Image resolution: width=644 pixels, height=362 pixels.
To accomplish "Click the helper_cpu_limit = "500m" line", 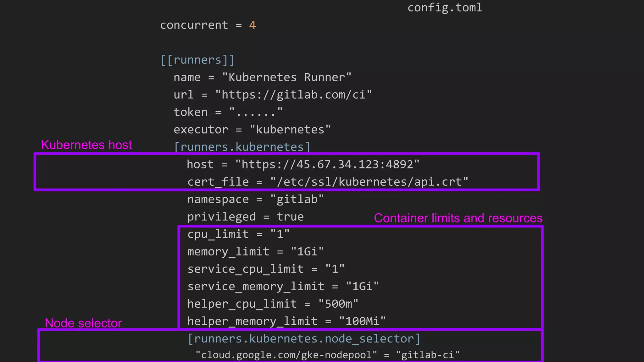I will pos(273,304).
